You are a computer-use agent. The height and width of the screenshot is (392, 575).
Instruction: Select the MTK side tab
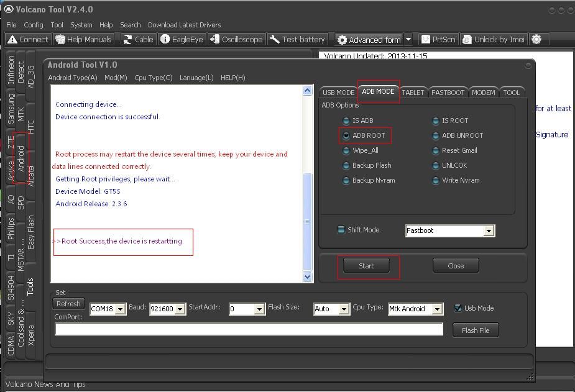(x=21, y=114)
